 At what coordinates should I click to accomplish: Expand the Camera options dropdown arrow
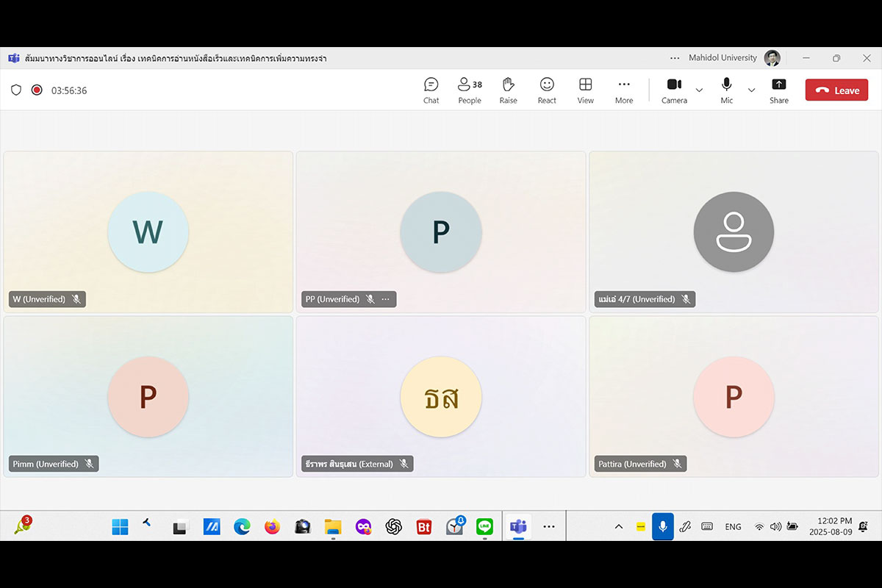699,90
